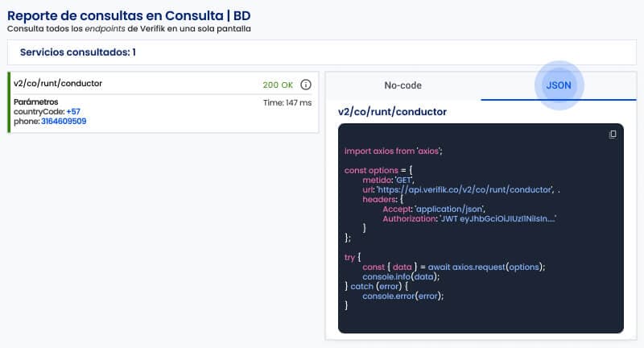Click the Parámetros label in the service card
Viewport: 644px width, 348px height.
tap(36, 102)
